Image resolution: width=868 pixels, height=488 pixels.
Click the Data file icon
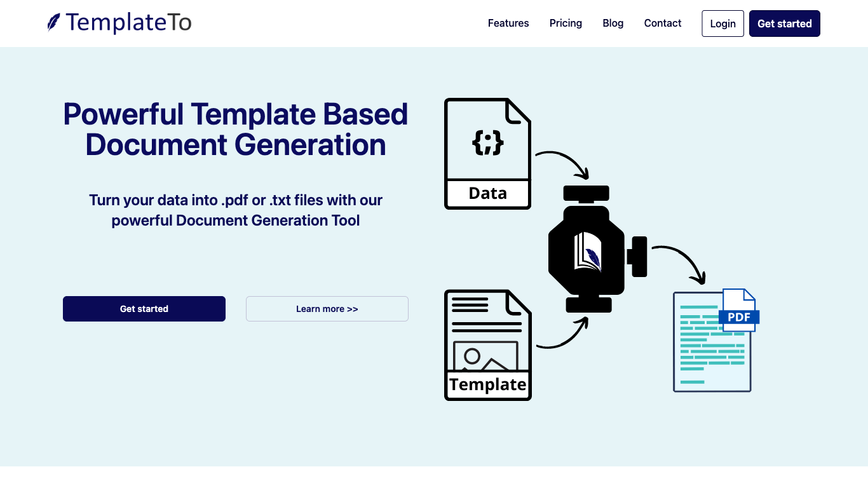coord(487,154)
